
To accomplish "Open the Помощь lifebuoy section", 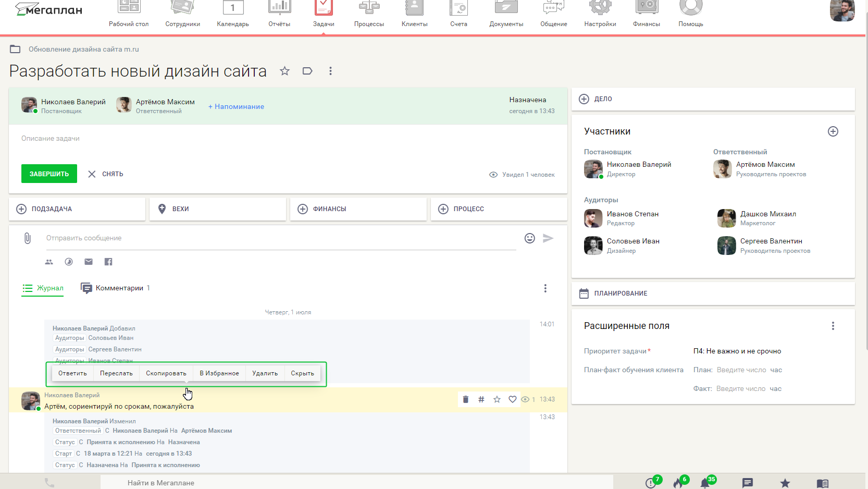I will point(691,15).
